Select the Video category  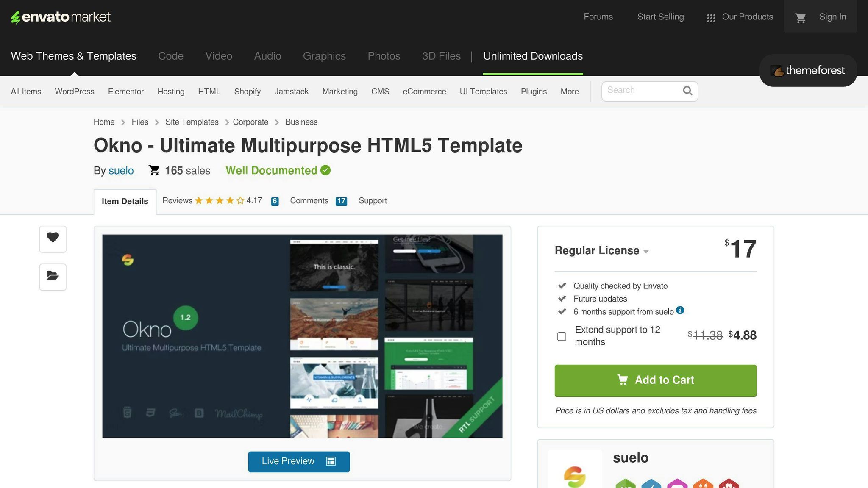[x=219, y=56]
